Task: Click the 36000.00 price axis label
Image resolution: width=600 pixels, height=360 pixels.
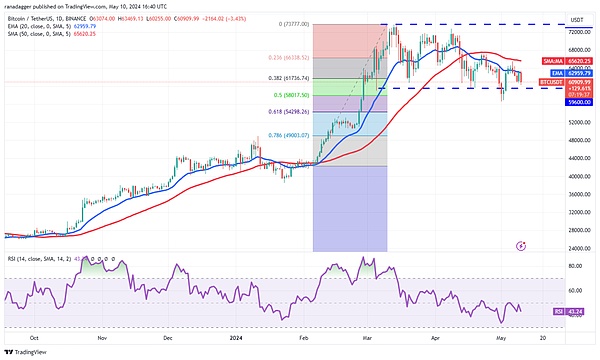Action: (580, 194)
